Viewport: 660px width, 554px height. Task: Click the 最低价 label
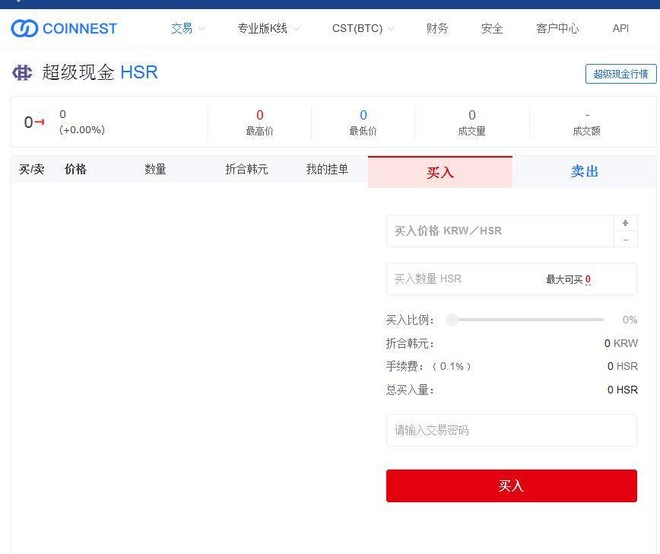[363, 131]
